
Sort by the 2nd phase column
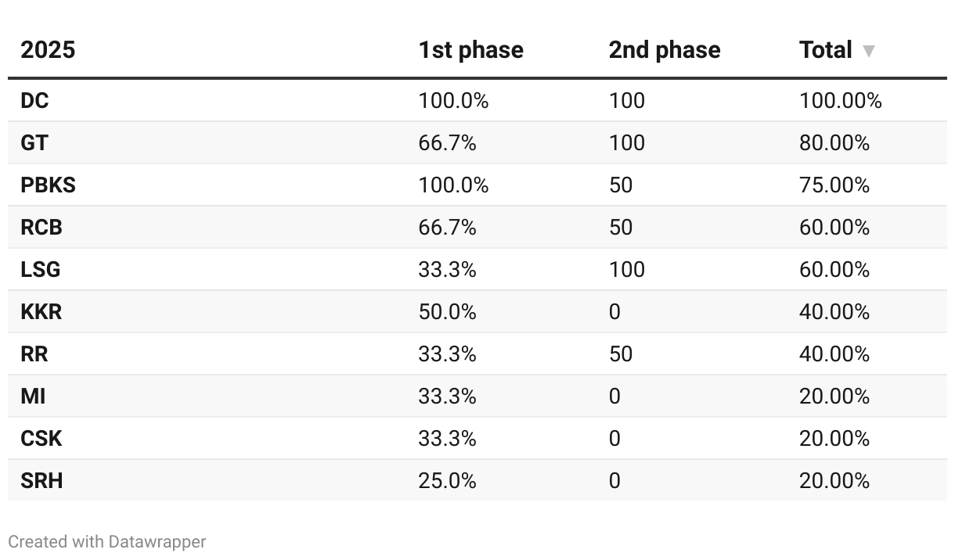(x=664, y=50)
